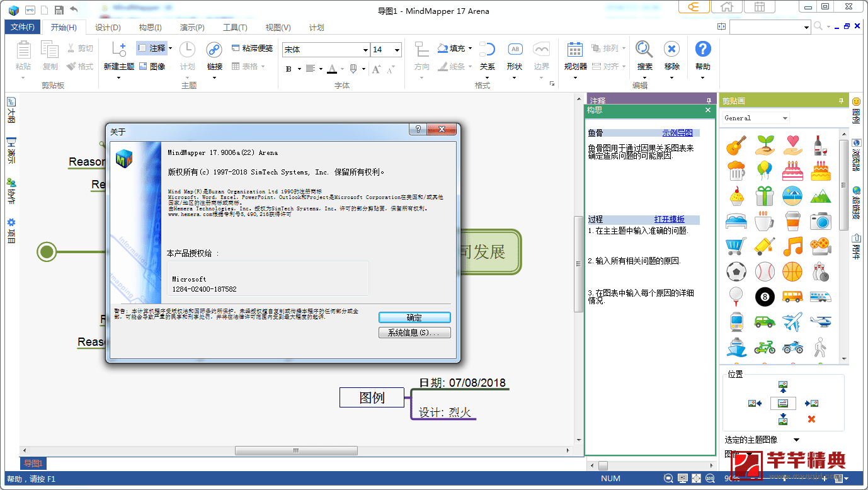Select the camera clipart
Image resolution: width=868 pixels, height=490 pixels.
point(820,220)
